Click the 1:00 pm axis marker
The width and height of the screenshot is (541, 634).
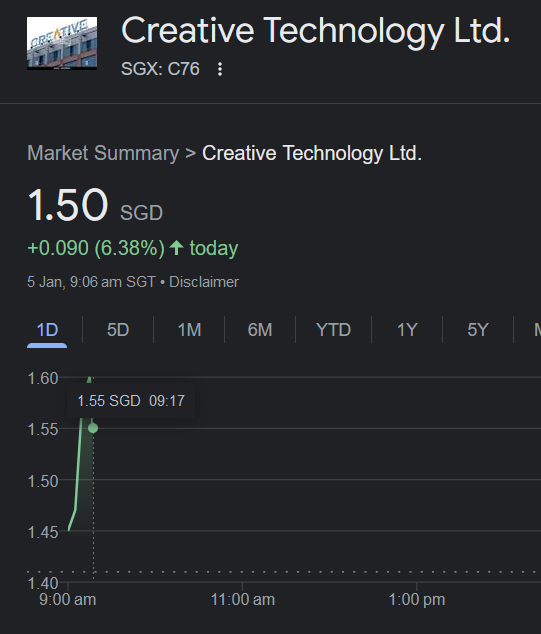click(x=417, y=600)
